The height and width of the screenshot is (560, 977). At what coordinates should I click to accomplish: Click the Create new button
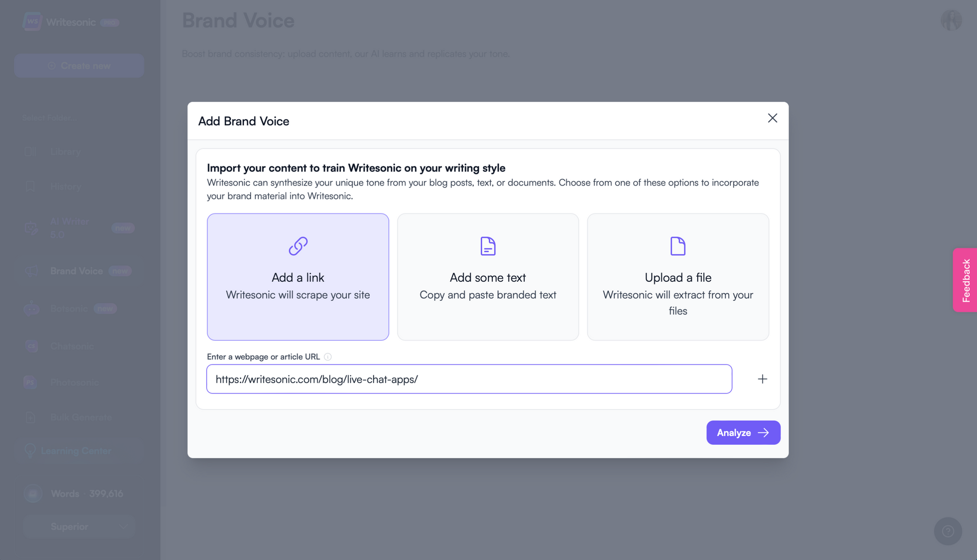click(x=79, y=65)
